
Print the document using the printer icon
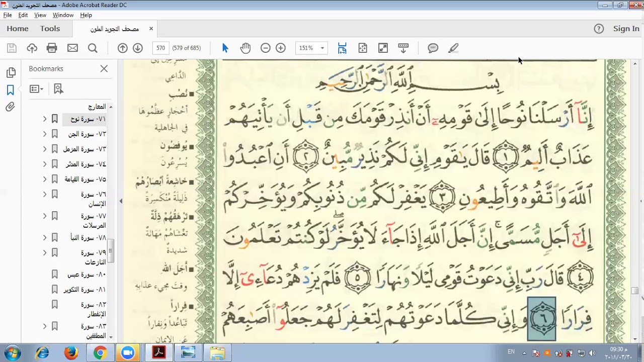point(52,48)
